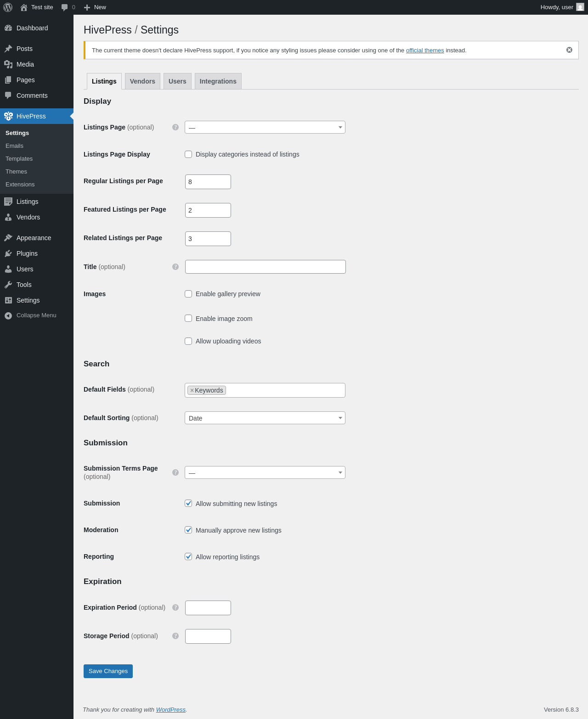Uncheck Allow submitting new listings
Image resolution: width=588 pixels, height=719 pixels.
pos(188,503)
